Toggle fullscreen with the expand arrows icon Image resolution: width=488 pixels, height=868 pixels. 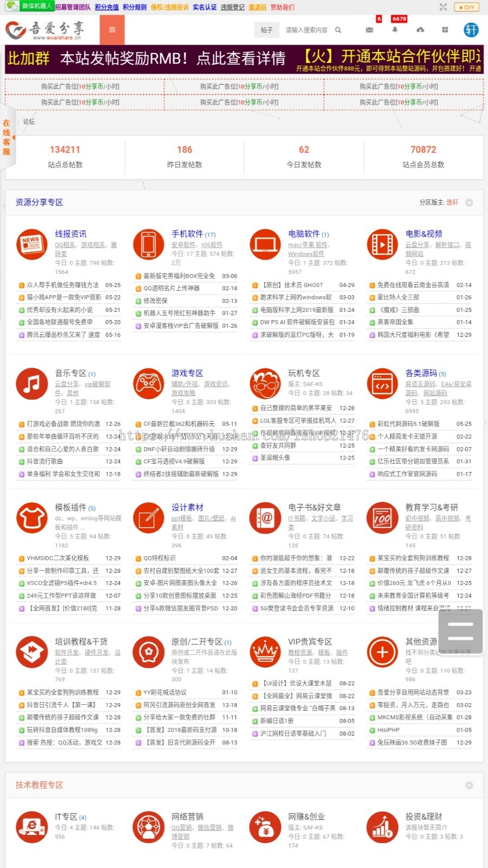(443, 7)
